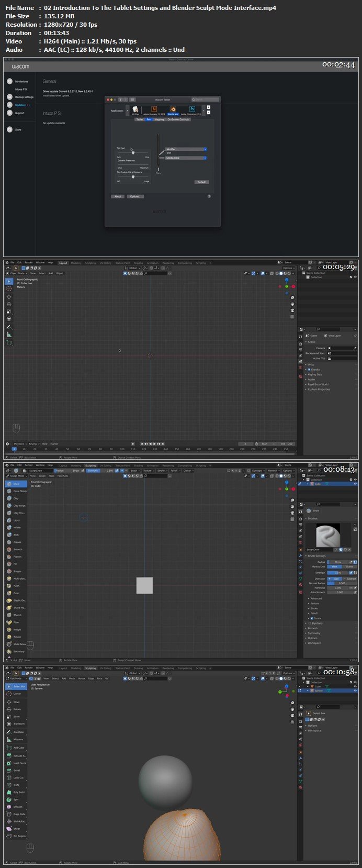Viewport: 362px width, 868px height.
Task: Hide the Sphere object via its eye icon
Action: [x=356, y=691]
